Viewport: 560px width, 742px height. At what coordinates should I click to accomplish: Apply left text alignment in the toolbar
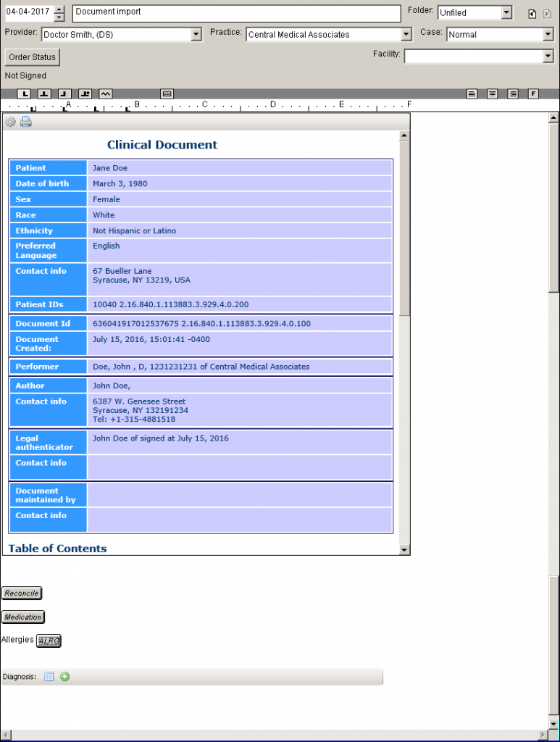pyautogui.click(x=472, y=93)
